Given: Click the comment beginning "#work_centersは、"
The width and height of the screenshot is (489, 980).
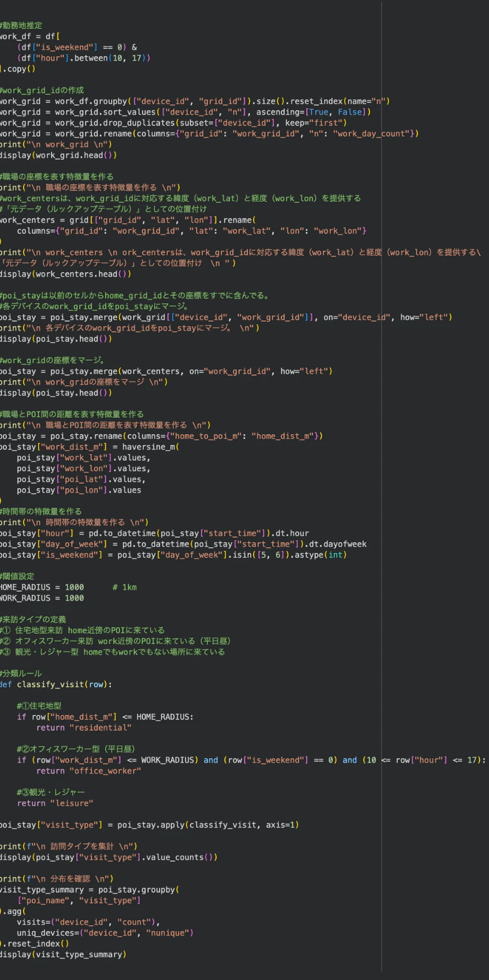Looking at the screenshot, I should [180, 198].
